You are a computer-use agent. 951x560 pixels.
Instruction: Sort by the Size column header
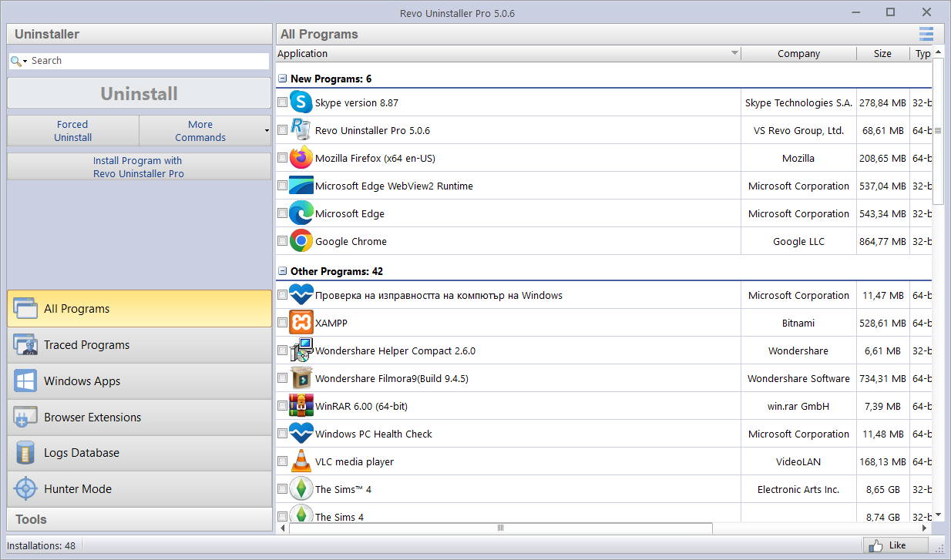[x=882, y=54]
